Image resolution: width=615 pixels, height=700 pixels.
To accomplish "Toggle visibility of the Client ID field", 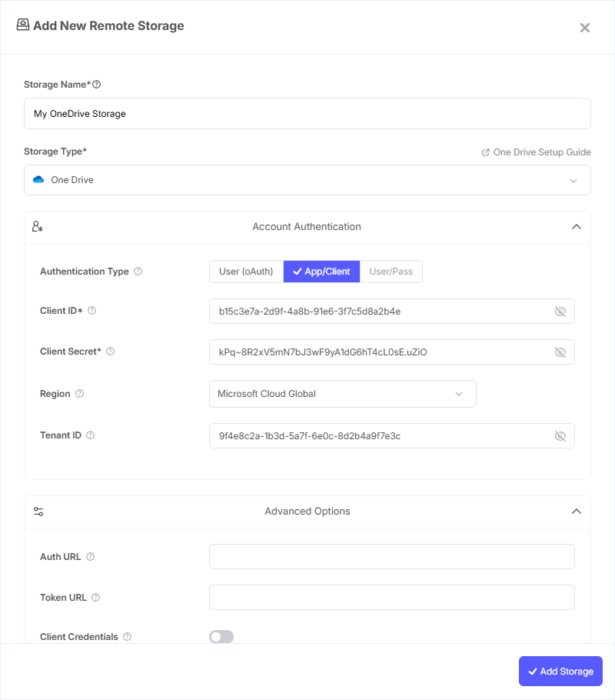I will [560, 312].
